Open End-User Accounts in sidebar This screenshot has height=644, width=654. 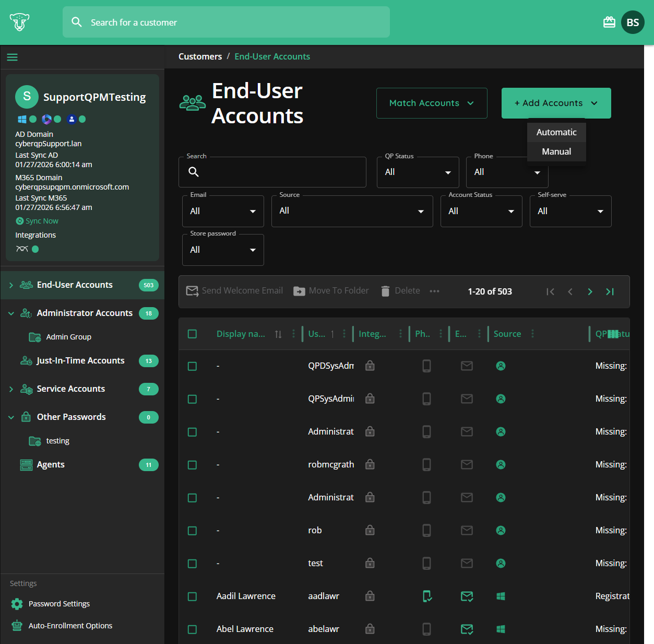point(82,285)
